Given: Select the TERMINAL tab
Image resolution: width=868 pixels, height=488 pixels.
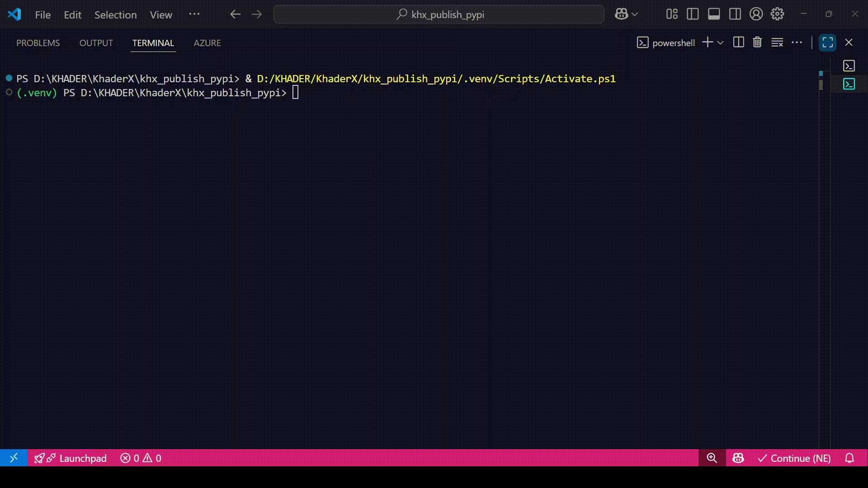Looking at the screenshot, I should point(153,43).
